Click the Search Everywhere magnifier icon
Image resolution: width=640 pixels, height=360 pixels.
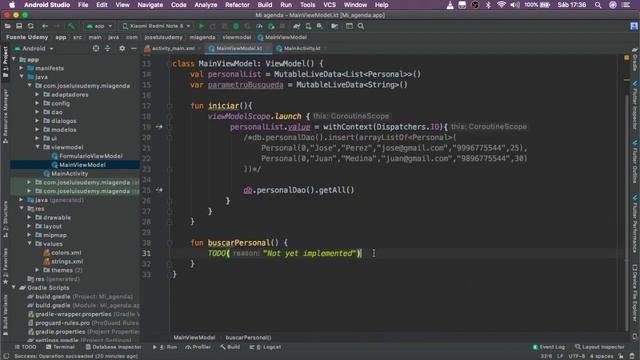pos(361,26)
